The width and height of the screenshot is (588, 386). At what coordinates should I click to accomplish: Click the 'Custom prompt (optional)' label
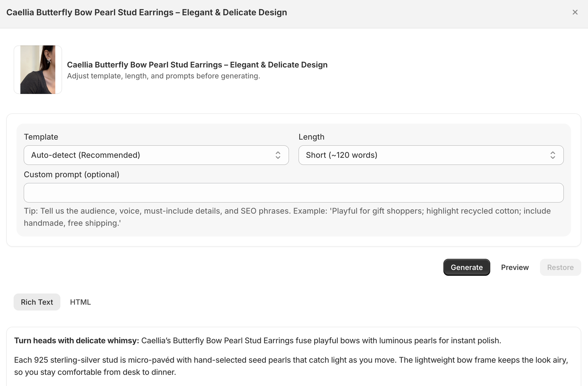tap(72, 174)
